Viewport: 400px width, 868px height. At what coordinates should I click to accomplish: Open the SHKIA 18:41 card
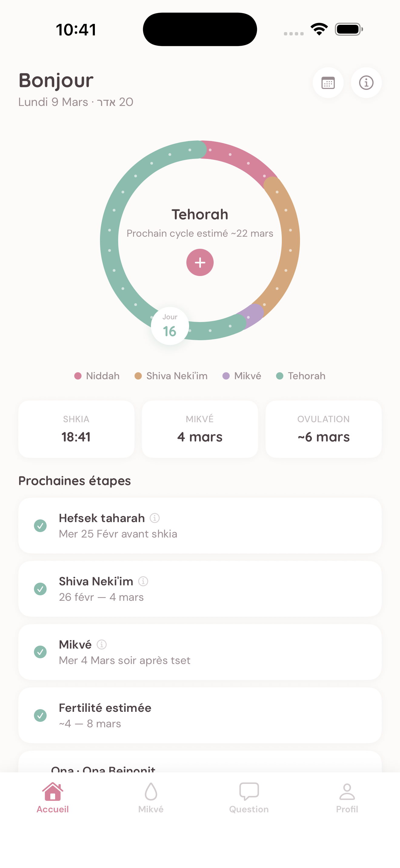point(76,429)
